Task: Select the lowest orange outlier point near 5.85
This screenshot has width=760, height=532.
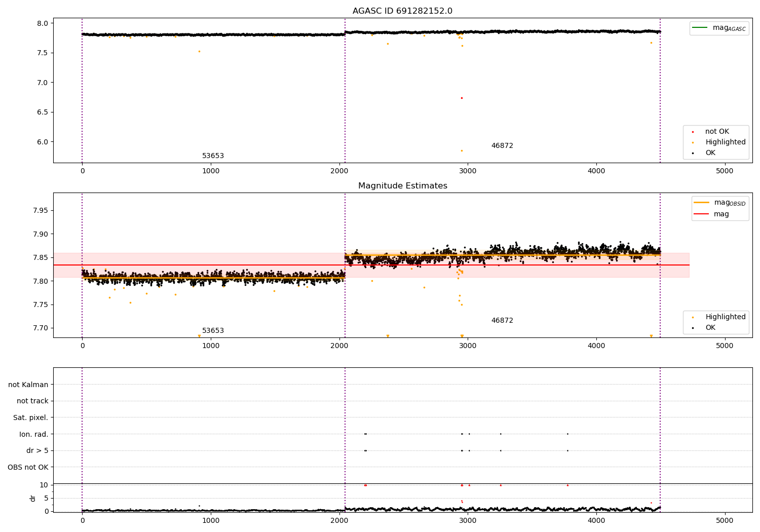Action: click(462, 150)
